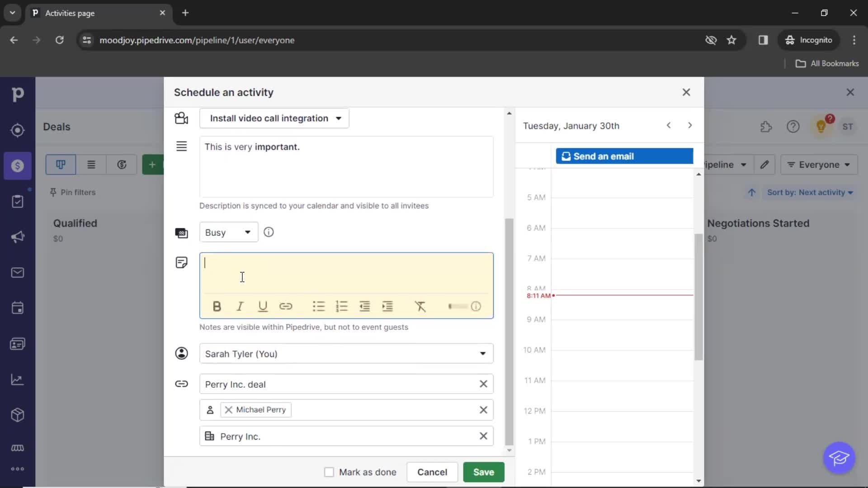Remove Perry Inc. organization link
868x488 pixels.
tap(483, 436)
